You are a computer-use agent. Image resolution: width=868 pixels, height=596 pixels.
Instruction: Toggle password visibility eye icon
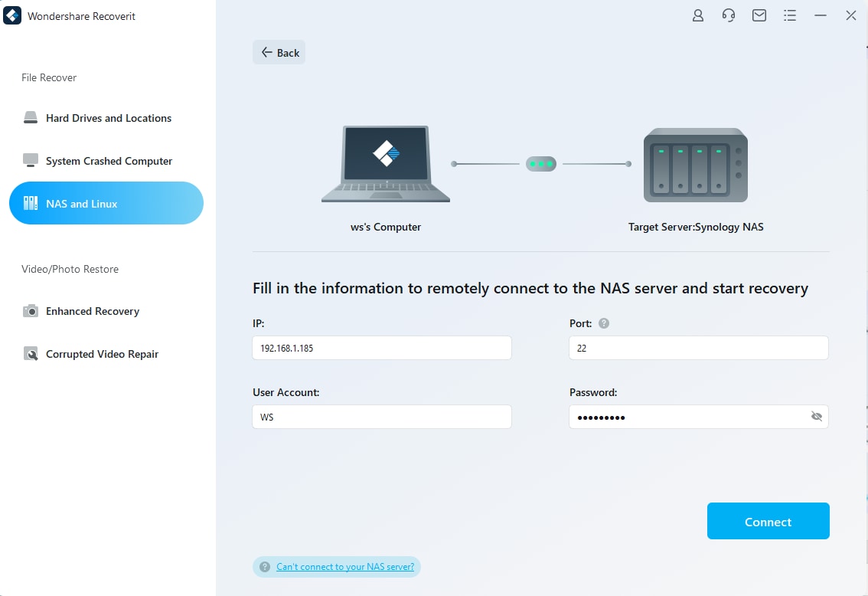(x=817, y=417)
